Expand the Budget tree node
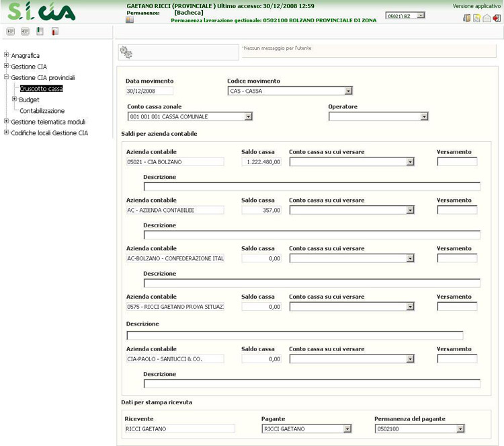Image resolution: width=504 pixels, height=446 pixels. (14, 99)
